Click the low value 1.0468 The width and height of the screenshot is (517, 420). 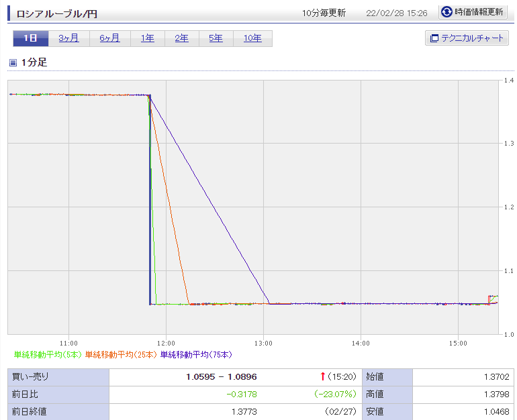tap(497, 412)
